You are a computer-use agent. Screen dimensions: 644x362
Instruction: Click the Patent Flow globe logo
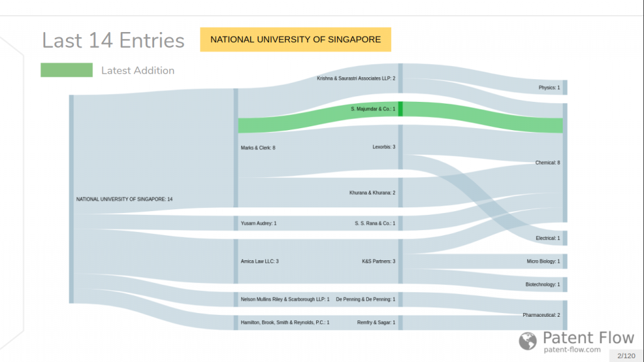click(528, 341)
